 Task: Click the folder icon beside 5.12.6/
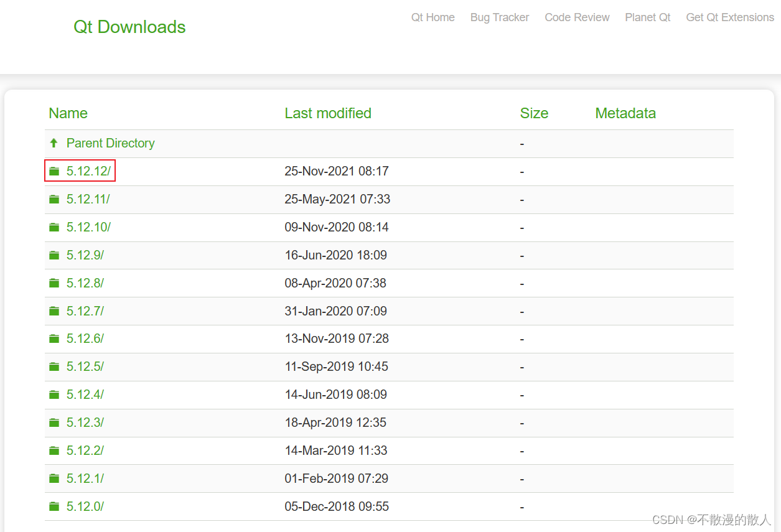pyautogui.click(x=54, y=338)
